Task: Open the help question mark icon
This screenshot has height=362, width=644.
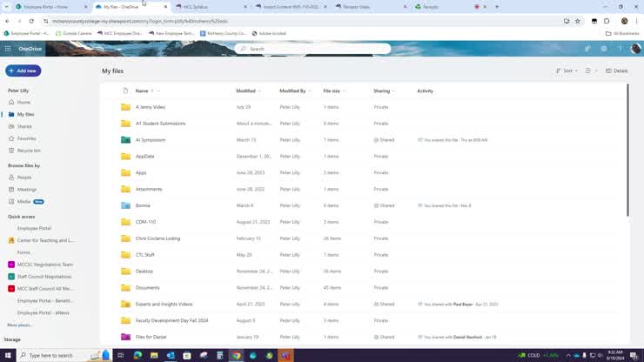Action: point(620,49)
